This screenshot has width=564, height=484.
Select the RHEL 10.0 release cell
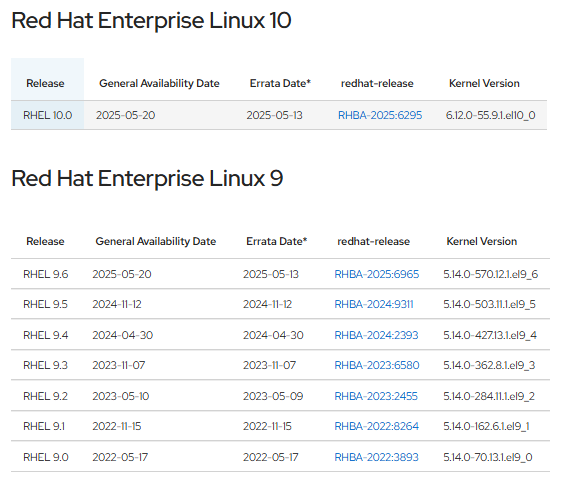point(47,115)
